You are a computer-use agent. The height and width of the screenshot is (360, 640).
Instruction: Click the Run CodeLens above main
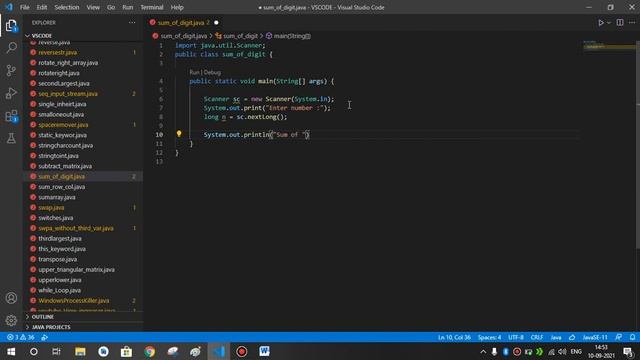click(194, 72)
